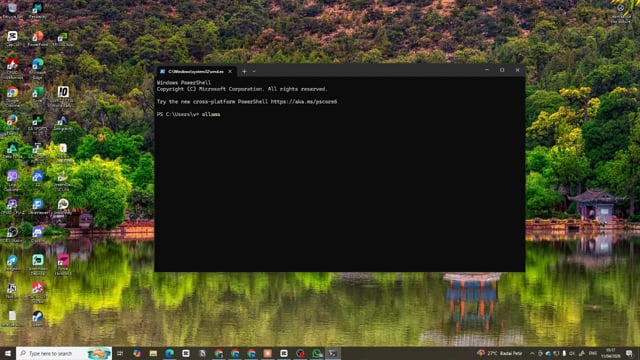Maximize the terminal window

point(502,70)
